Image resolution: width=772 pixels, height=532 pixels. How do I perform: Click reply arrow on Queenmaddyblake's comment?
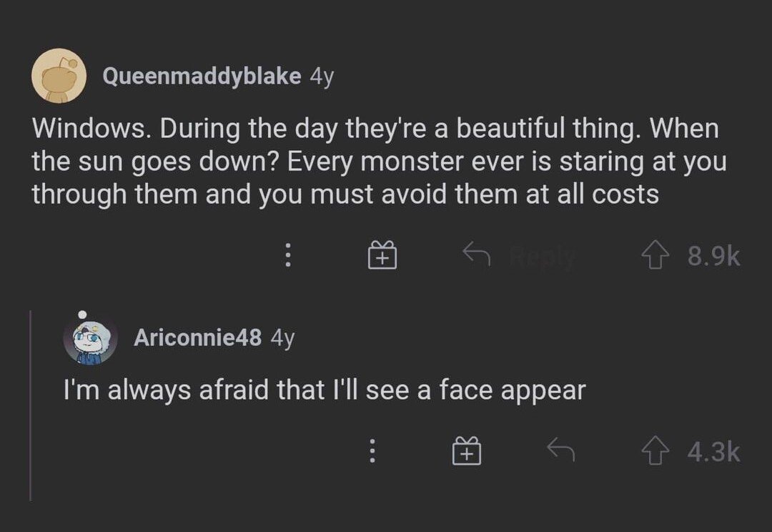[x=475, y=253]
